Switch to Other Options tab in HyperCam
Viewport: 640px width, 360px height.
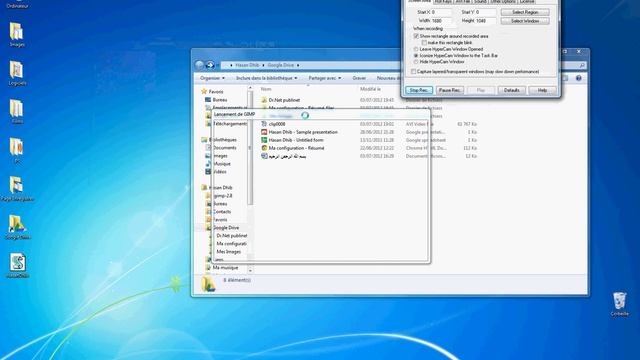503,2
